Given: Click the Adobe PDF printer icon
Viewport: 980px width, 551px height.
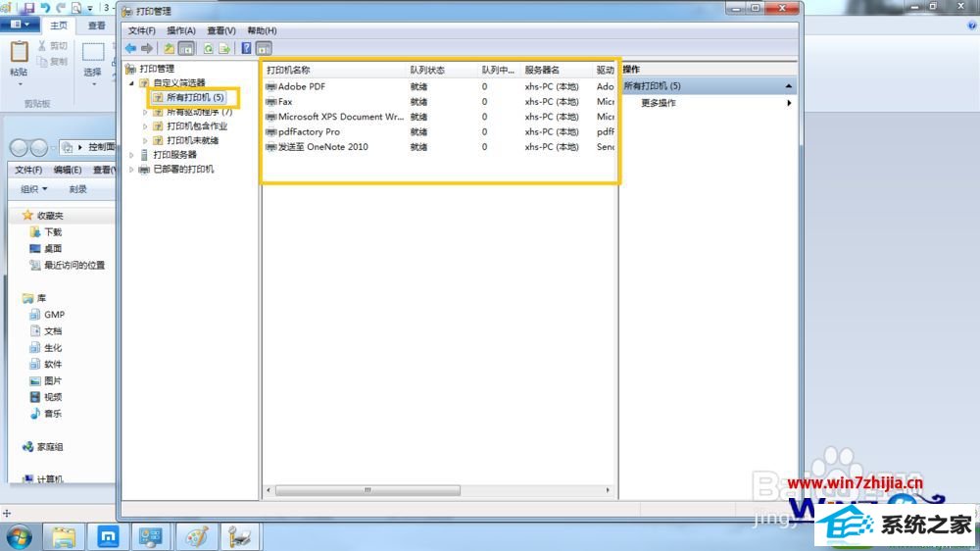Looking at the screenshot, I should 270,87.
